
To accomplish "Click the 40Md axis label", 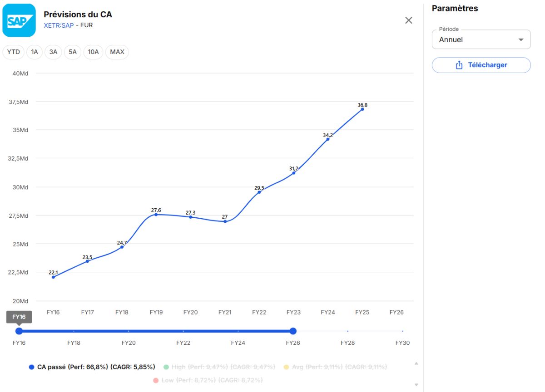I will 21,73.
